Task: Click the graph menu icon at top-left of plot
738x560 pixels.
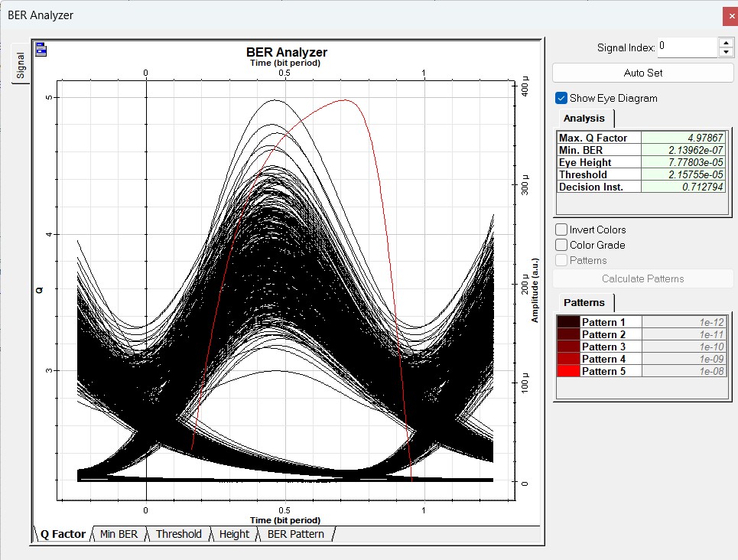Action: tap(41, 50)
